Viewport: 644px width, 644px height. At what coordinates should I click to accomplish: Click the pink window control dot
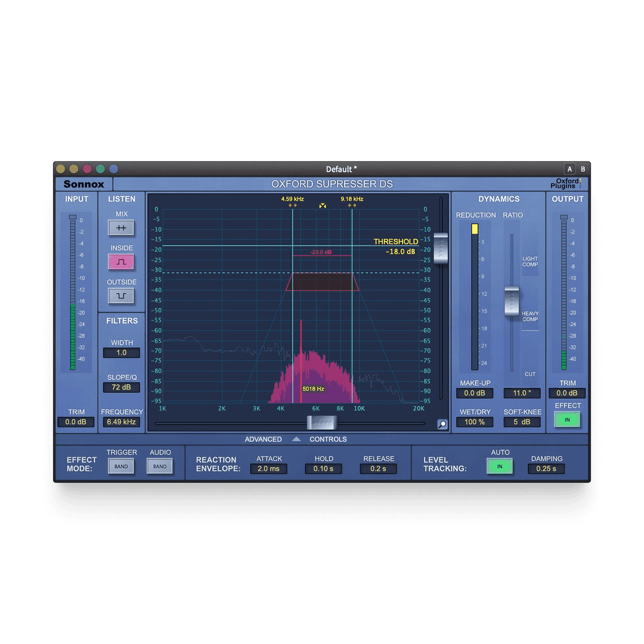click(87, 169)
